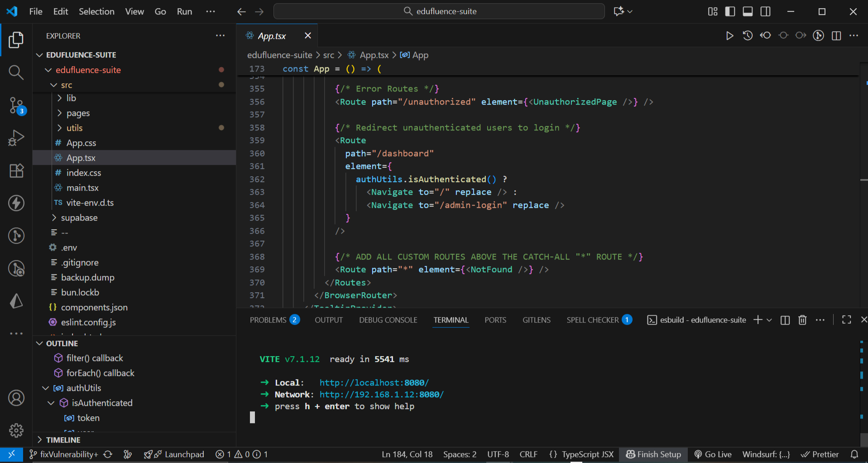Click the Run play icon in editor toolbar
This screenshot has width=868, height=463.
tap(729, 36)
